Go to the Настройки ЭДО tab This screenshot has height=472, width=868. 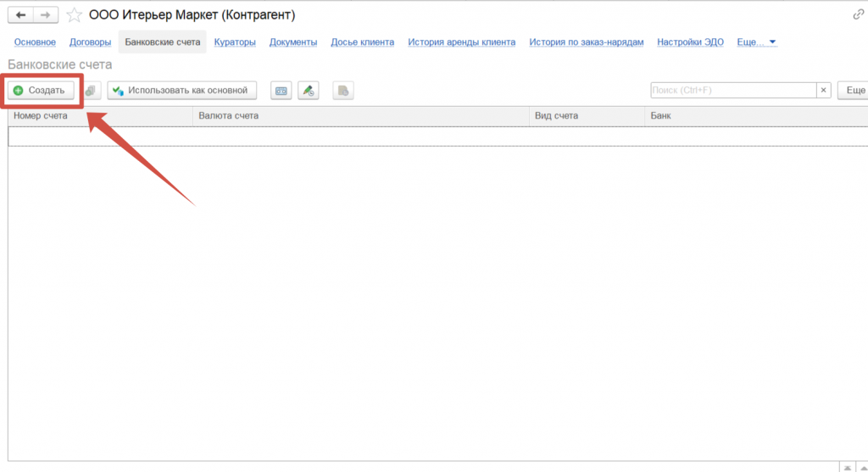[x=690, y=42]
